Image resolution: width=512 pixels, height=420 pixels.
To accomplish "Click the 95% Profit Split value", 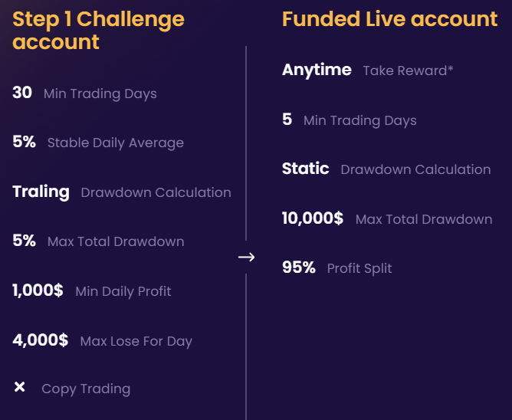I will pos(299,267).
